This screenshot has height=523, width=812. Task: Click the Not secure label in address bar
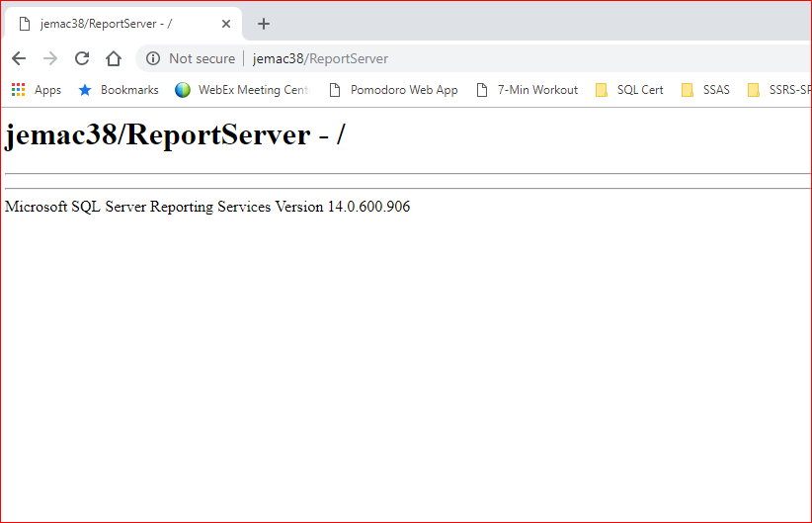coord(202,58)
